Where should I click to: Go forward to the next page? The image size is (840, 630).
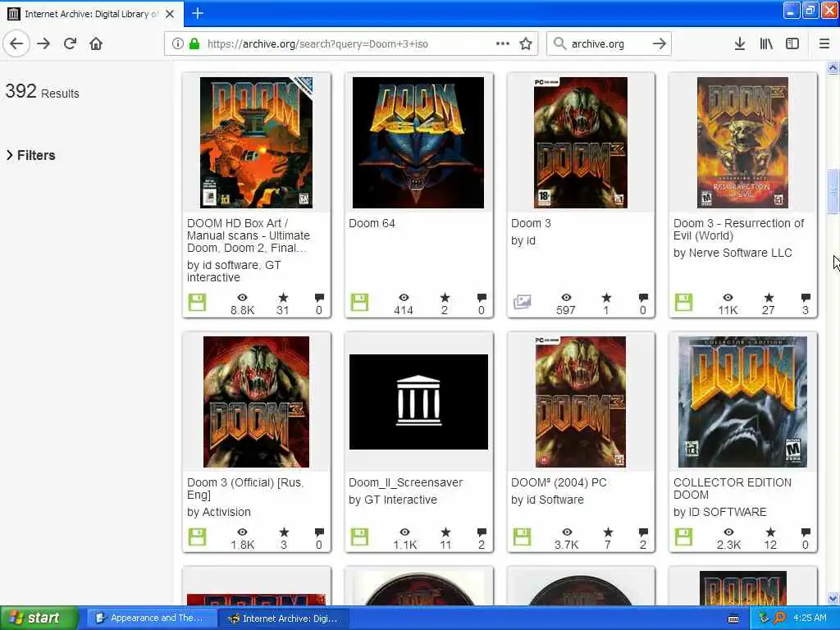click(x=44, y=44)
